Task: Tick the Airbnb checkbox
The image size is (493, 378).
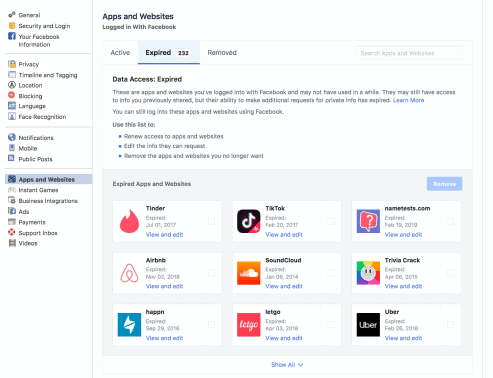Action: pyautogui.click(x=211, y=273)
